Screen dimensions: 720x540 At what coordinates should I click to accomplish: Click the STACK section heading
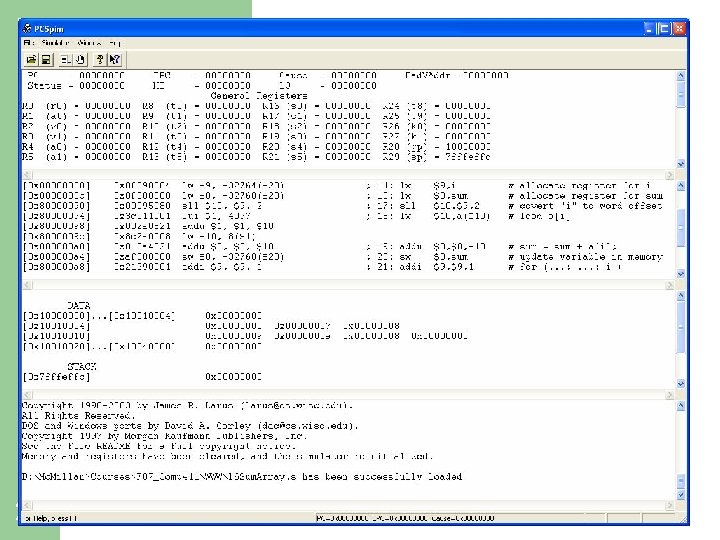point(82,366)
